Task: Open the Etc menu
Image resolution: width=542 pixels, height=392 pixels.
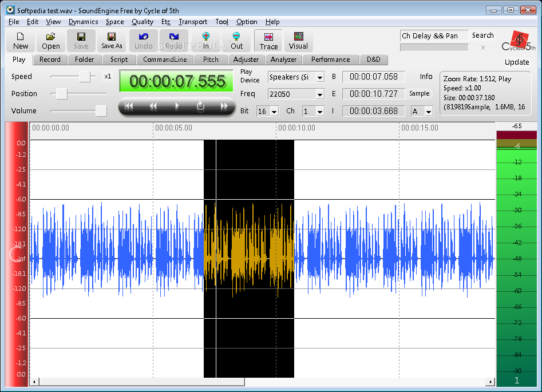Action: [166, 22]
